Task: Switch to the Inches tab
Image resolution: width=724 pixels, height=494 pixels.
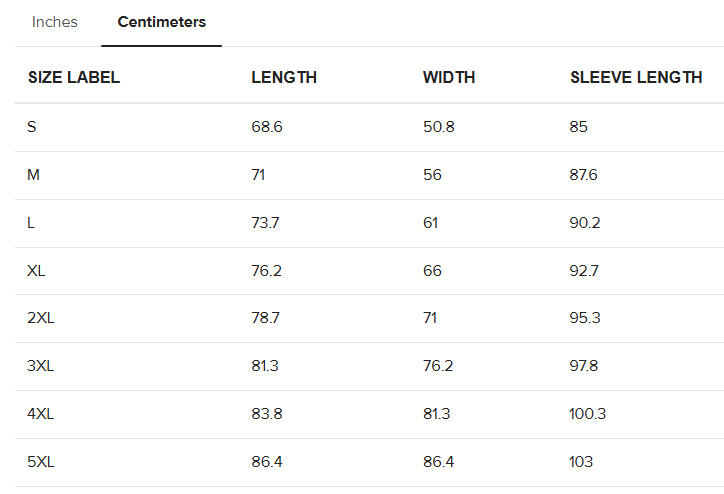Action: point(54,22)
